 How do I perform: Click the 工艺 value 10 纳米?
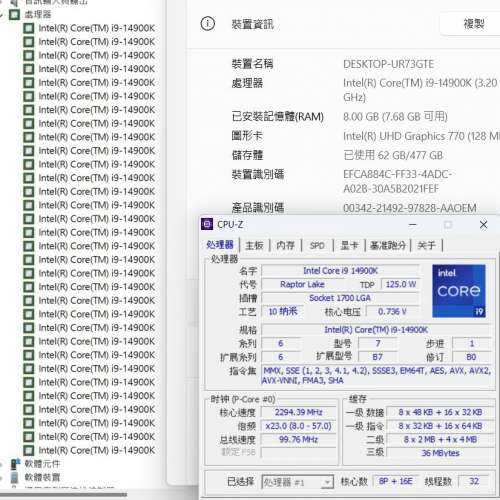[x=283, y=311]
